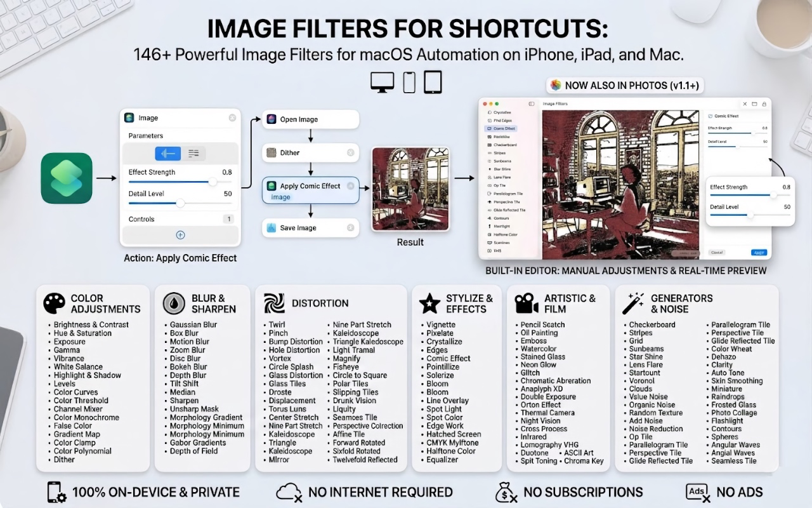Switch to the list view in the Parameters segment
The image size is (812, 508).
[x=193, y=154]
